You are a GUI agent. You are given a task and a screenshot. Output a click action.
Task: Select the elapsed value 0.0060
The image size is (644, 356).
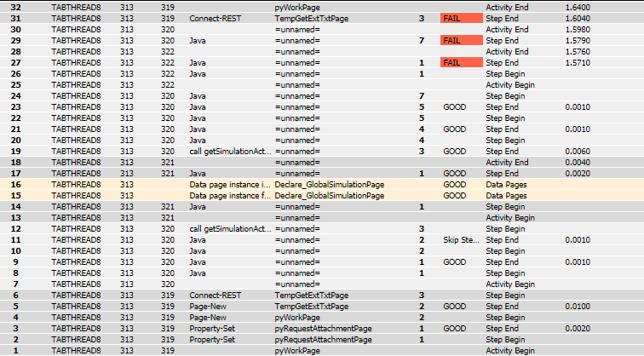coord(578,152)
